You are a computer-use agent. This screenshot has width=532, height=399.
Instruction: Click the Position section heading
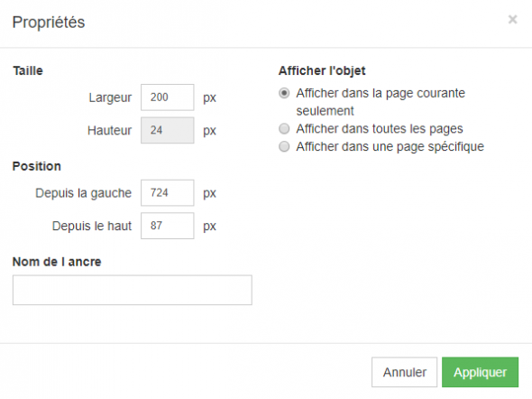coord(37,166)
